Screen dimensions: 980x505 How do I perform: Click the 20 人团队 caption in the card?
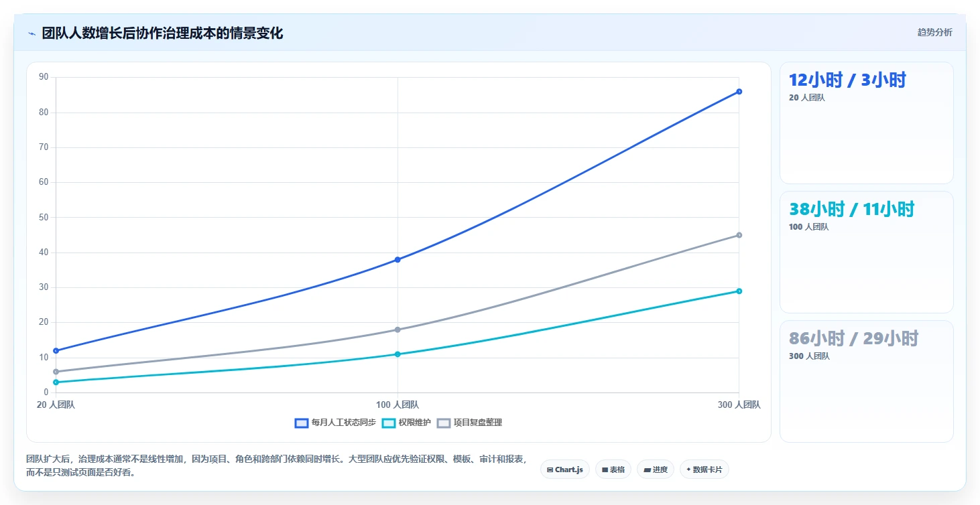coord(807,98)
